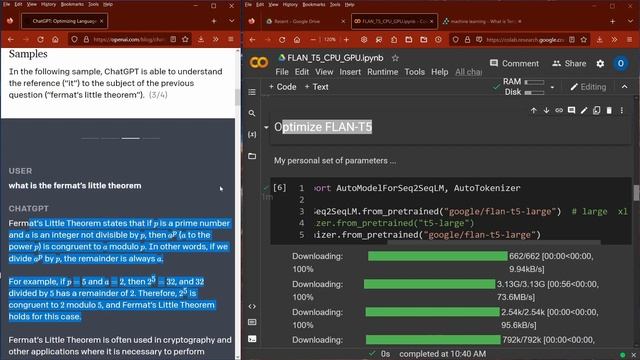
Task: Open the Colab Tools menu
Action: click(414, 72)
